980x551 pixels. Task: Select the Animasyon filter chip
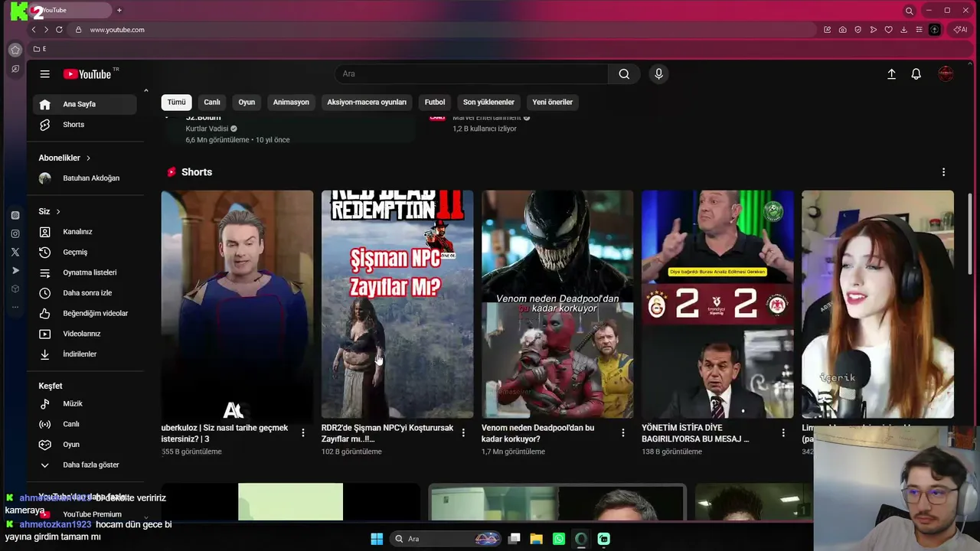click(291, 102)
